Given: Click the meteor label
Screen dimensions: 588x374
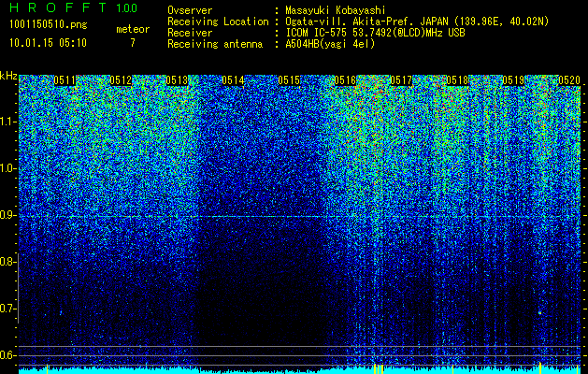Looking at the screenshot, I should (133, 29).
